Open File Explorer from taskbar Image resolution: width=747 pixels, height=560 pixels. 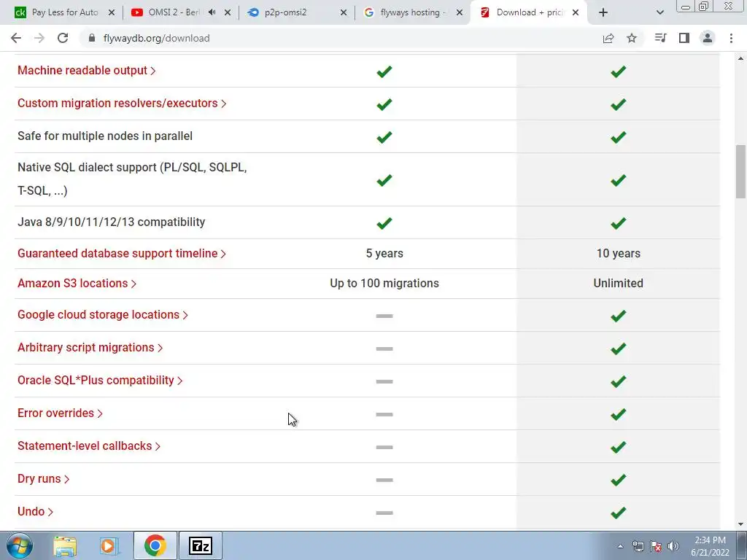65,545
